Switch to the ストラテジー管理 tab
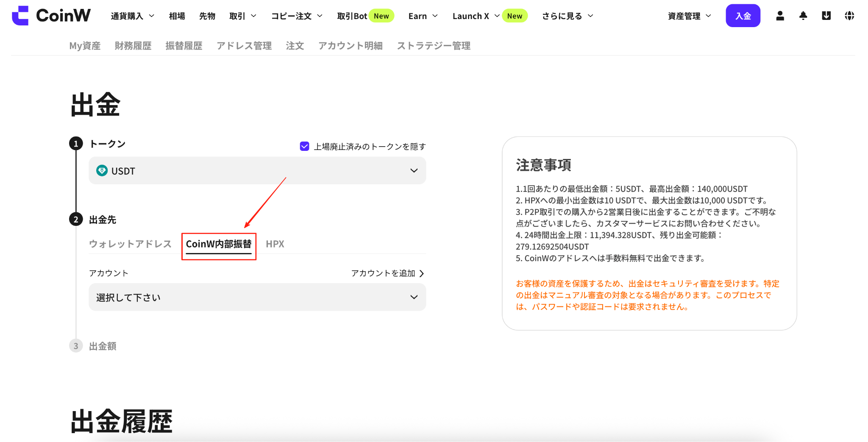The height and width of the screenshot is (442, 868). point(434,46)
